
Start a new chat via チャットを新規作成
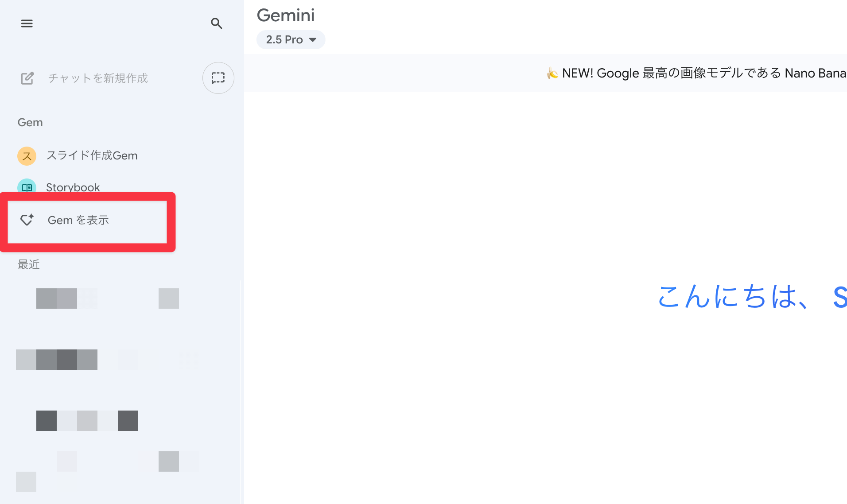(97, 78)
